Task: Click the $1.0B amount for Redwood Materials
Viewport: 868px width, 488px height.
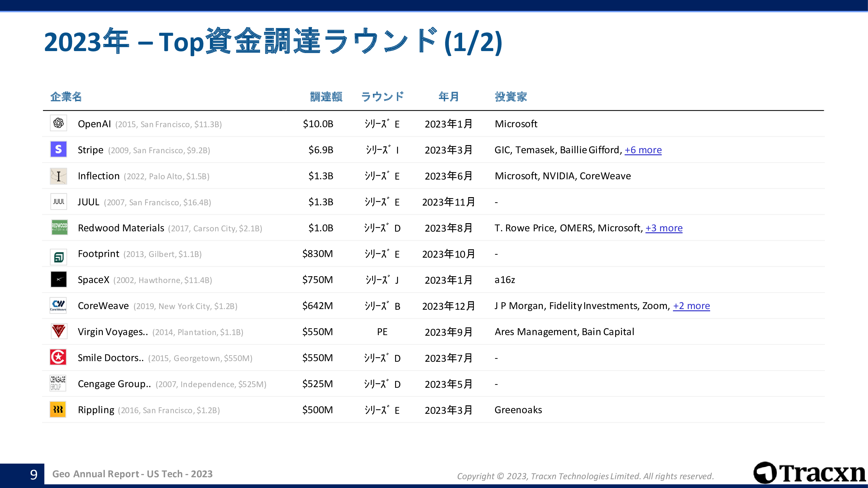Action: click(x=321, y=228)
